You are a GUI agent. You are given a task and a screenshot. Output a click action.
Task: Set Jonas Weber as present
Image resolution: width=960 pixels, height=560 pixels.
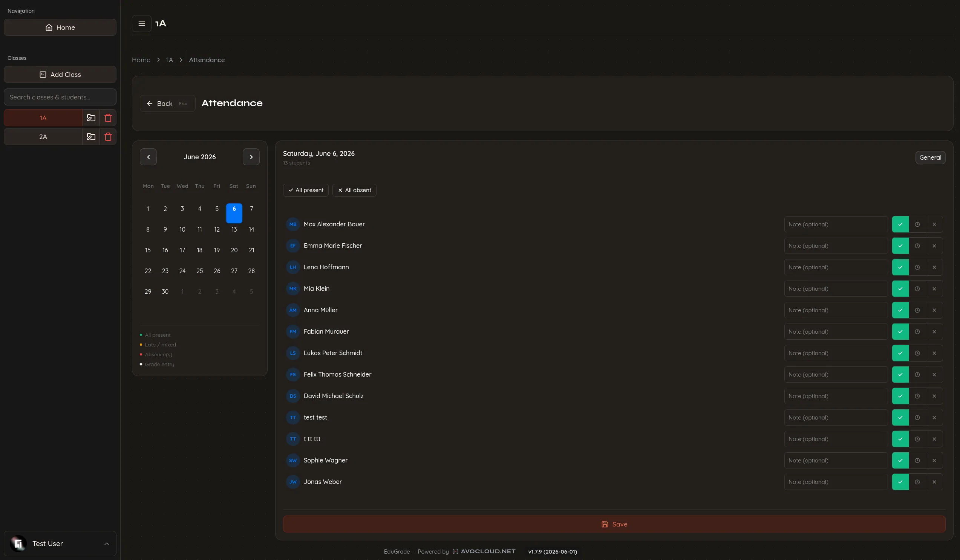900,482
